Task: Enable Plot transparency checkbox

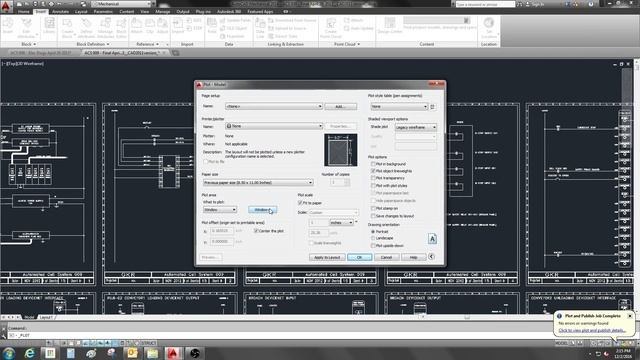Action: [373, 178]
